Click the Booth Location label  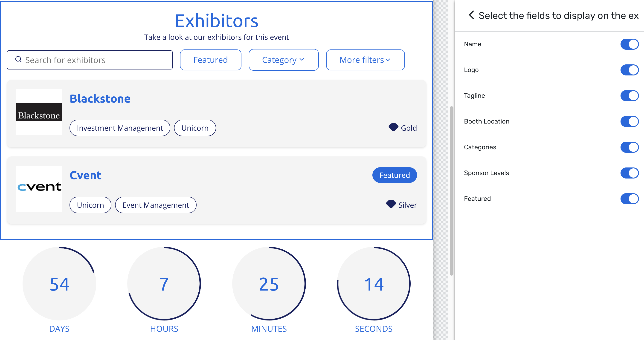[487, 121]
